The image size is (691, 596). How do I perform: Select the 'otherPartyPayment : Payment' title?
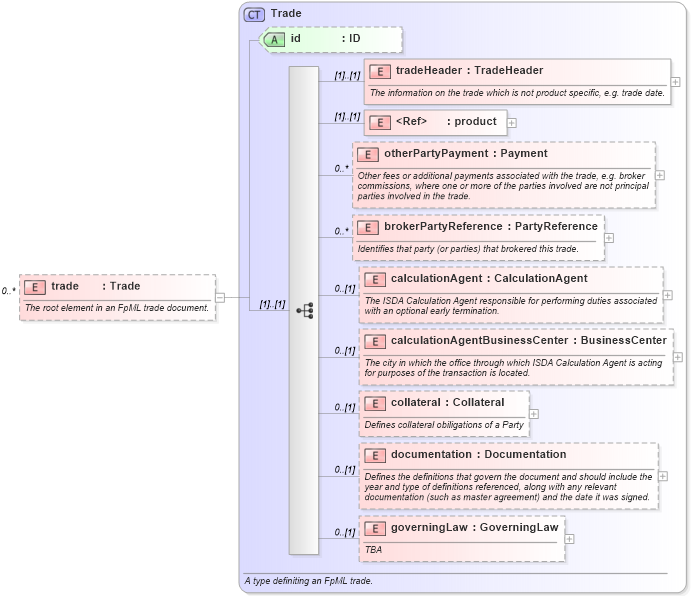coord(466,153)
